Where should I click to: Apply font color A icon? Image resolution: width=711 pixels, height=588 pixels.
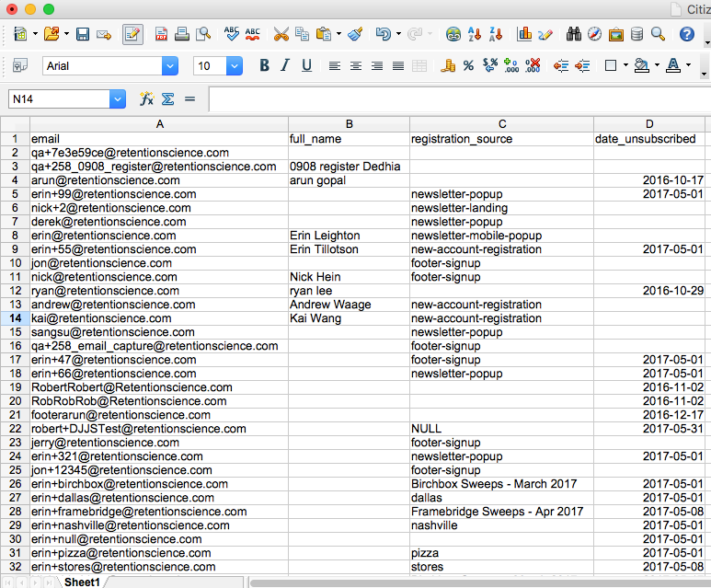pyautogui.click(x=673, y=65)
